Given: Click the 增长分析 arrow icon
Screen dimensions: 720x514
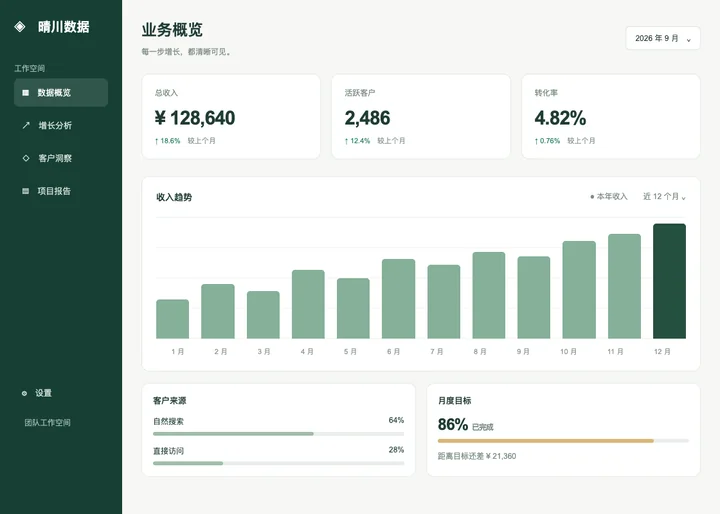Looking at the screenshot, I should pos(26,125).
